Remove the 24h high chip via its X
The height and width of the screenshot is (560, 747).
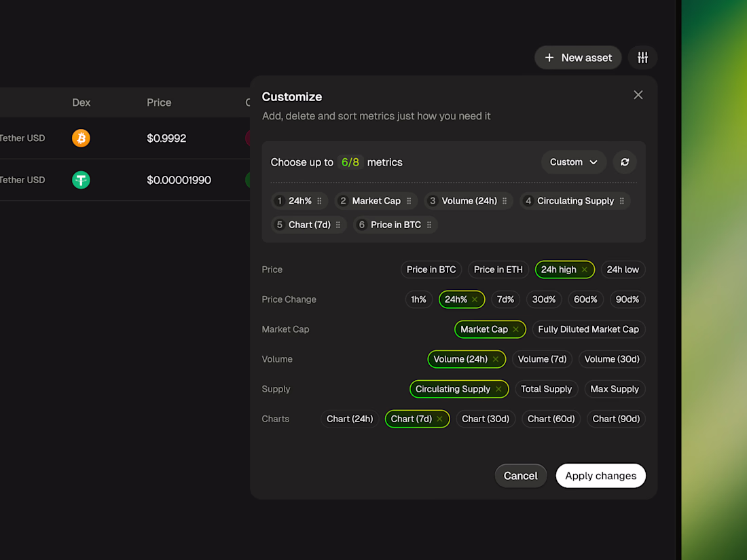point(585,269)
